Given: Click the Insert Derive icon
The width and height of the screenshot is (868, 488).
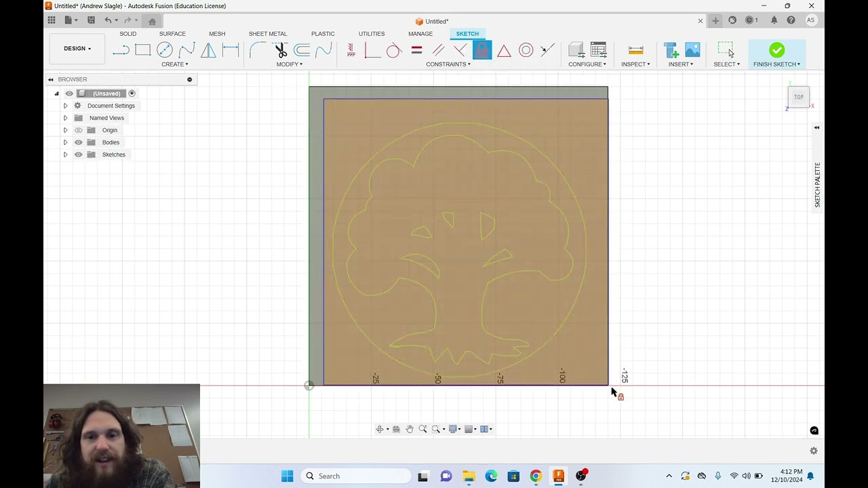Looking at the screenshot, I should (671, 50).
